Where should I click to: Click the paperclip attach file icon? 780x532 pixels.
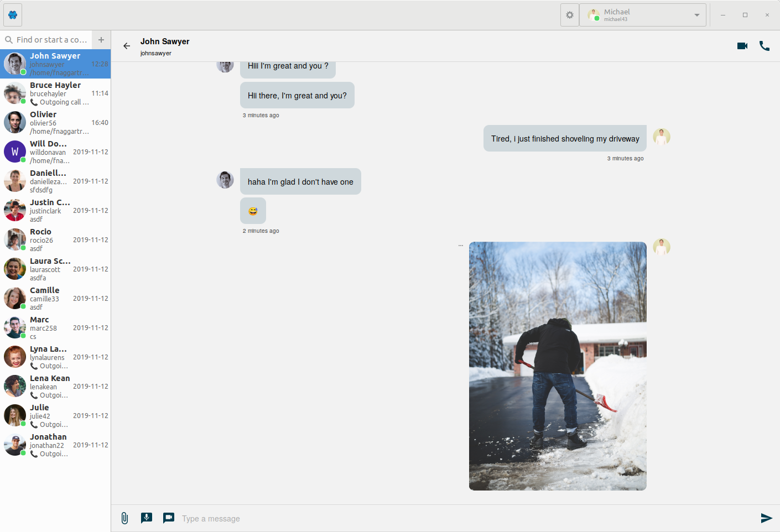[x=124, y=518]
